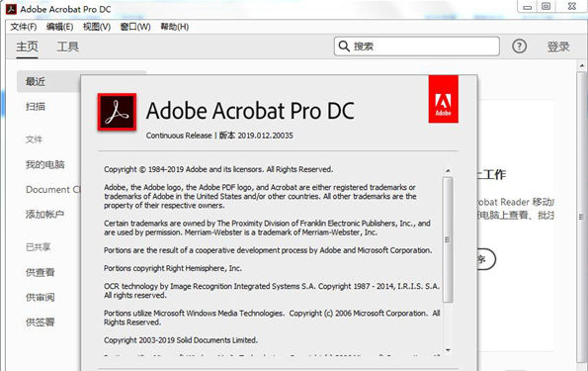The width and height of the screenshot is (588, 371).
Task: Click the 文件 section label in sidebar
Action: [x=34, y=139]
